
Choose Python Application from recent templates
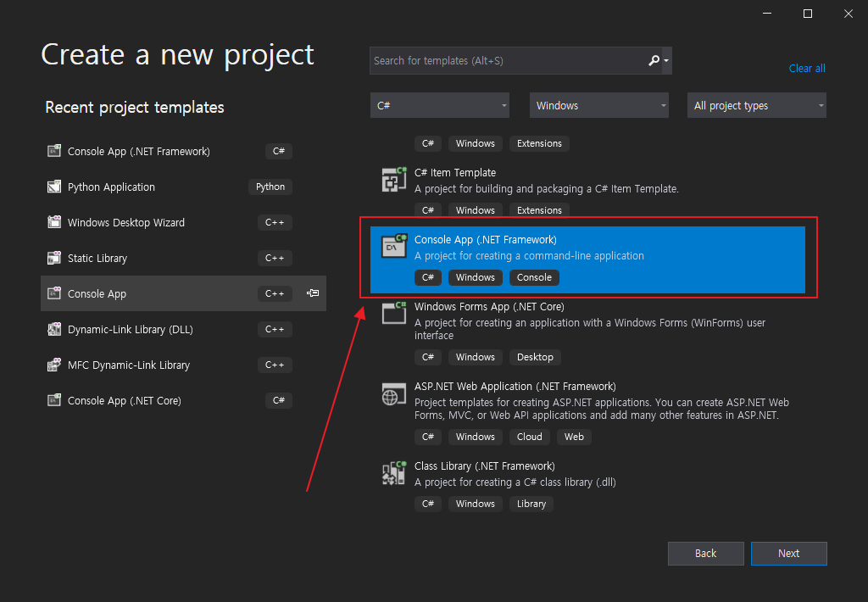point(183,187)
